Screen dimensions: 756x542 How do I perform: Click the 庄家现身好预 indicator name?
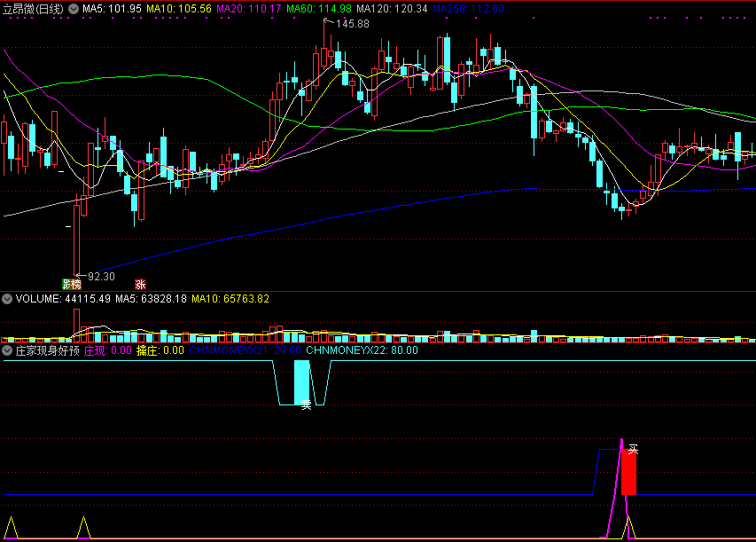(47, 350)
